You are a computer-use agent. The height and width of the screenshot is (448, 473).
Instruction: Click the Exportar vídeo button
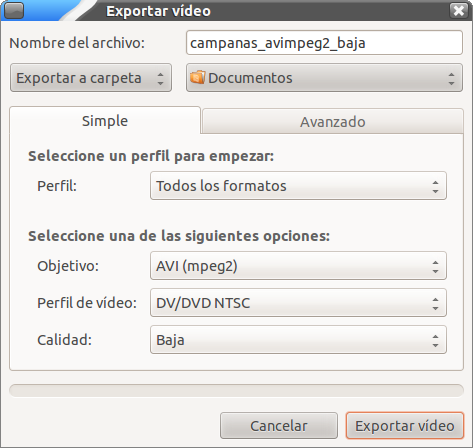pos(405,426)
